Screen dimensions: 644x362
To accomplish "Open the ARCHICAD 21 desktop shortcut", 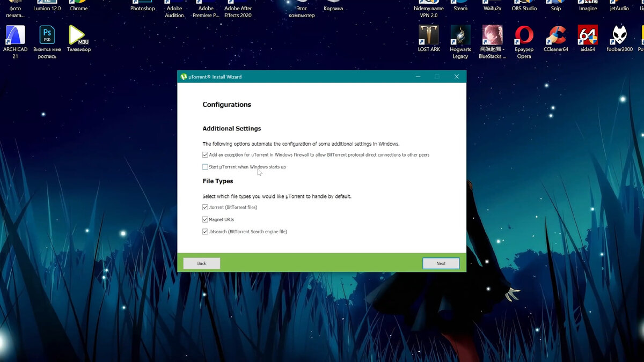I will pos(15,41).
